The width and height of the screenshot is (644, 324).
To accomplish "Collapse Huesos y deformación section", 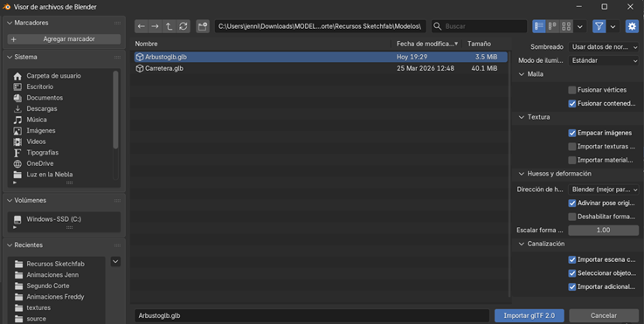I will coord(522,174).
